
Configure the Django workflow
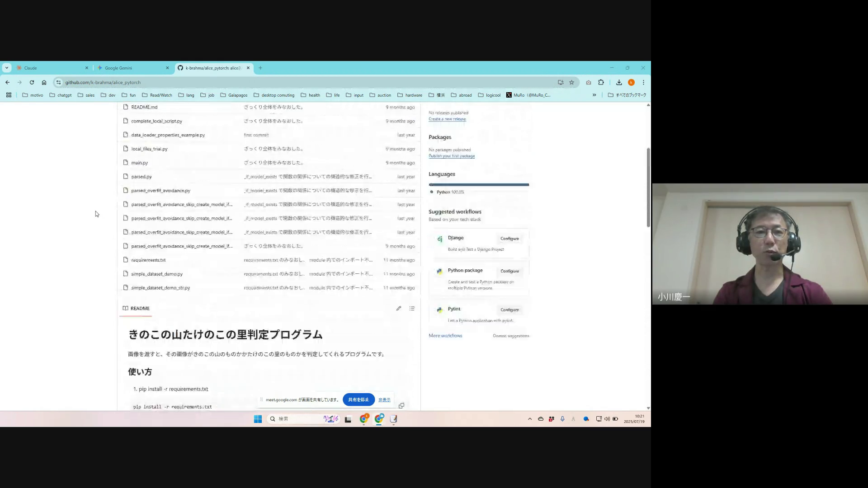[509, 239]
